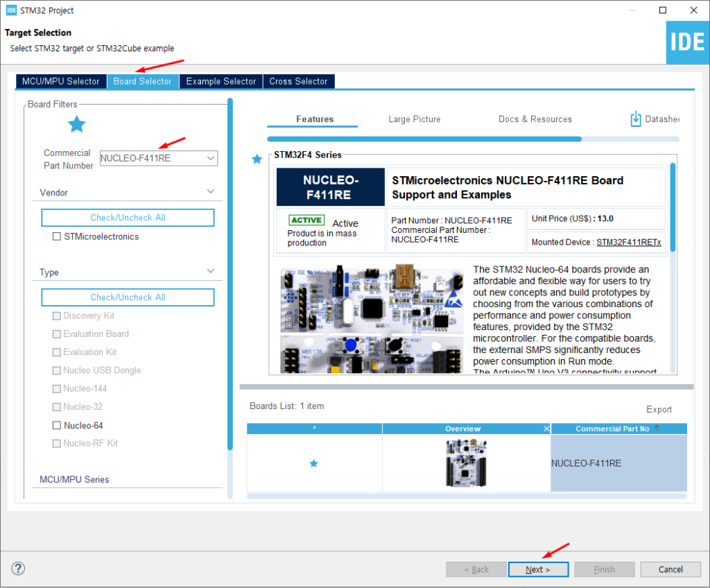Screen dimensions: 710x588
Task: Open the Commercial Part Number dropdown
Action: pos(210,158)
